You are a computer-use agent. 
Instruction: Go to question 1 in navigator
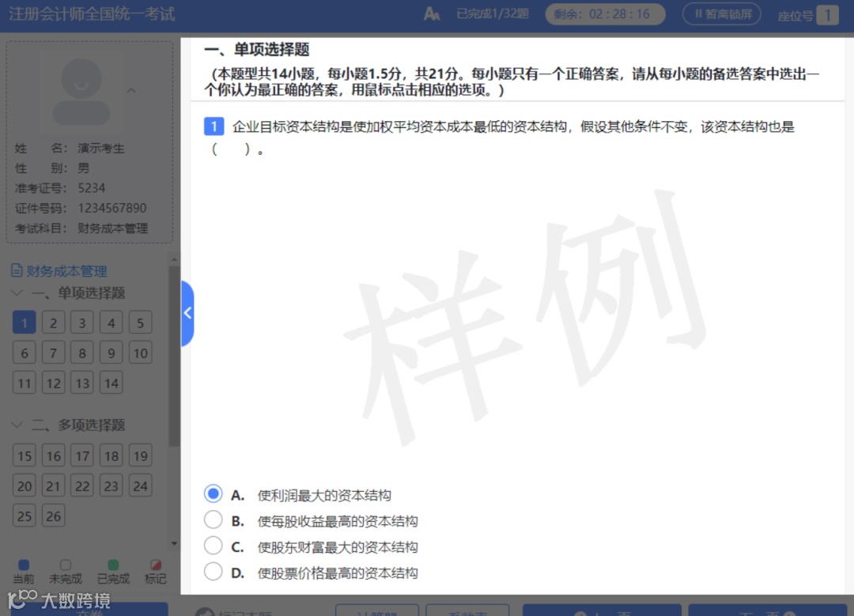[x=24, y=323]
